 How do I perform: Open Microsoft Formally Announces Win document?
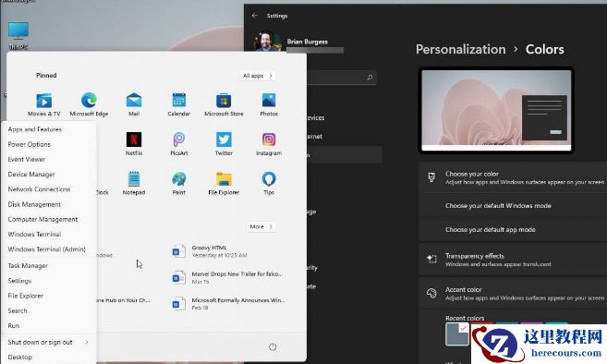[x=227, y=304]
